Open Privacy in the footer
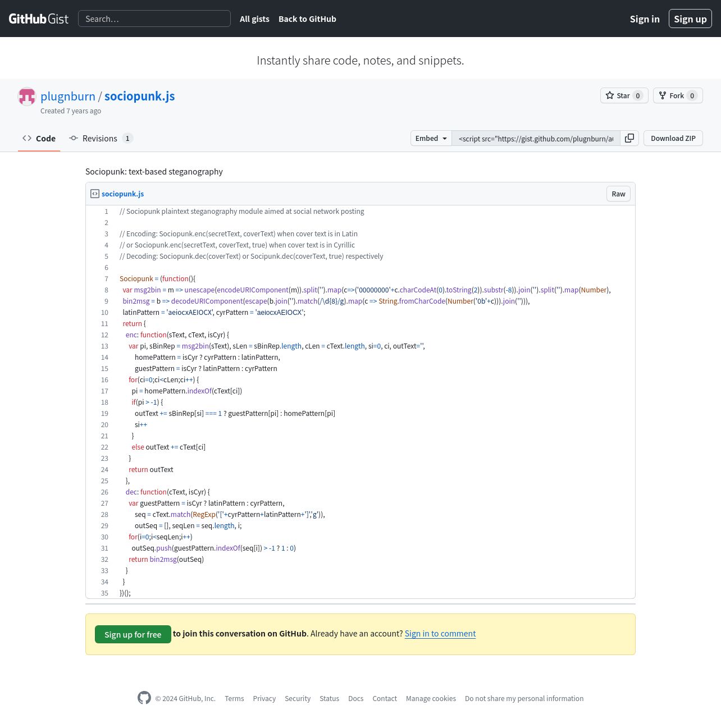721x728 pixels. (x=264, y=698)
